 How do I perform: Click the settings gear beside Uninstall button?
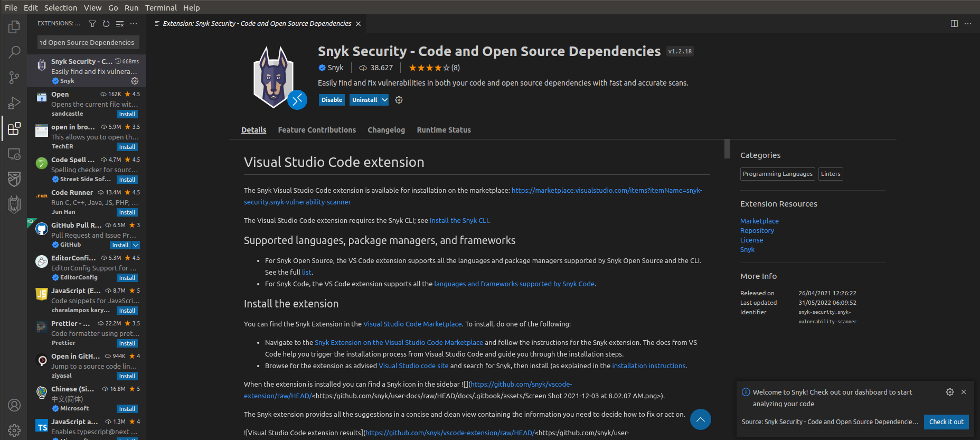pos(399,100)
